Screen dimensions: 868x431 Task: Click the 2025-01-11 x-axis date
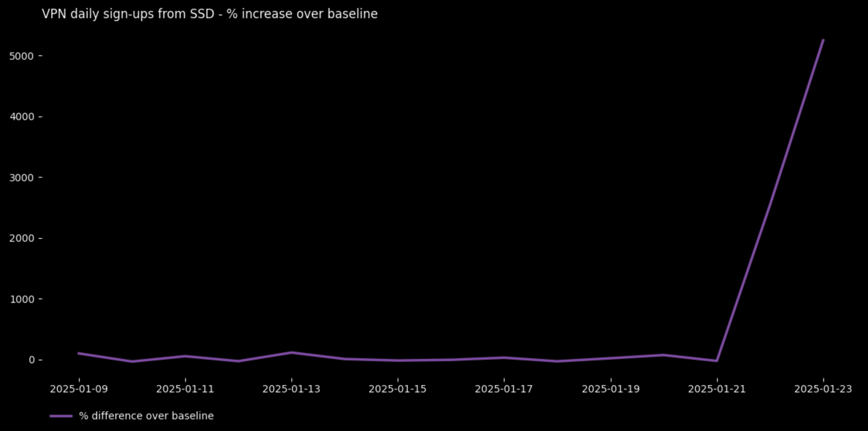point(185,389)
